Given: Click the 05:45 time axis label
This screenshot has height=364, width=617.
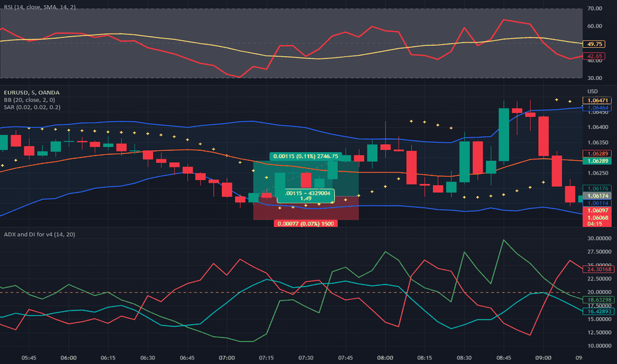Looking at the screenshot, I should (x=28, y=357).
